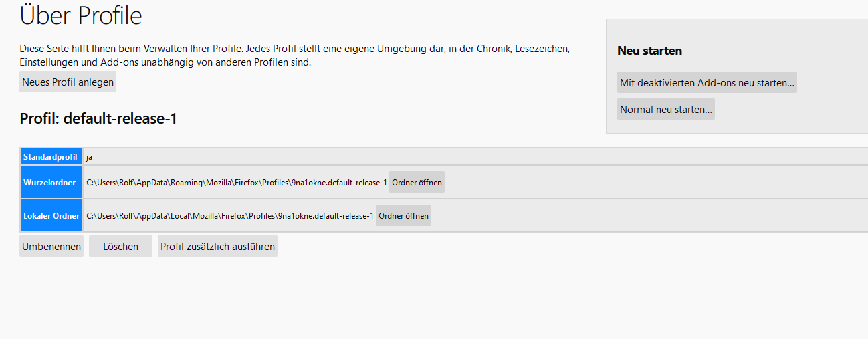Click Profil zusätzlich ausführen button

217,247
